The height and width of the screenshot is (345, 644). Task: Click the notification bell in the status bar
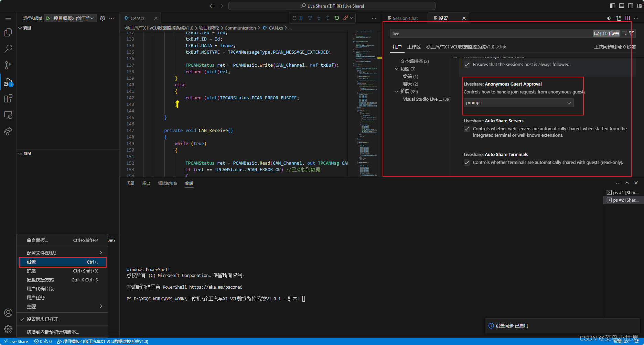pos(637,341)
